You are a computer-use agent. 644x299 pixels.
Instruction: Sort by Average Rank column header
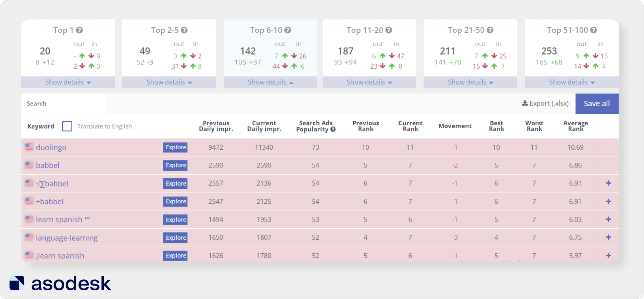576,126
